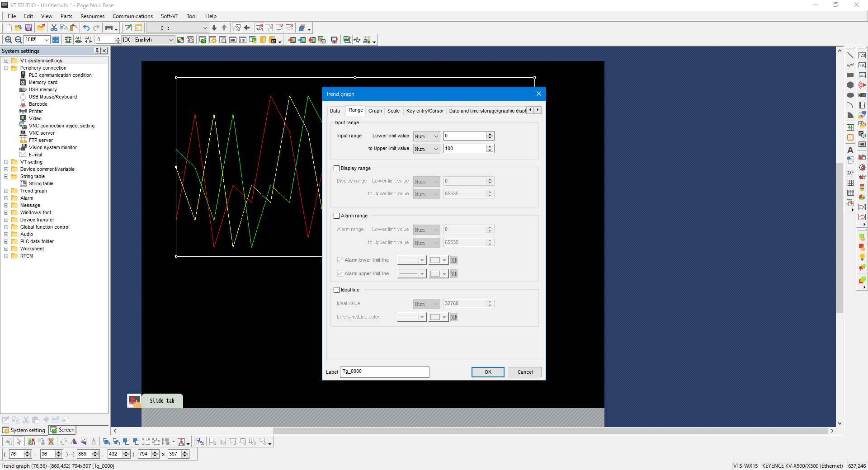Select the Text 'A' tool

(850, 150)
